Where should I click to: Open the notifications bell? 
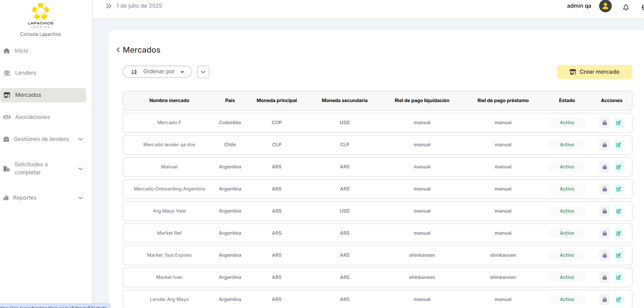point(626,7)
